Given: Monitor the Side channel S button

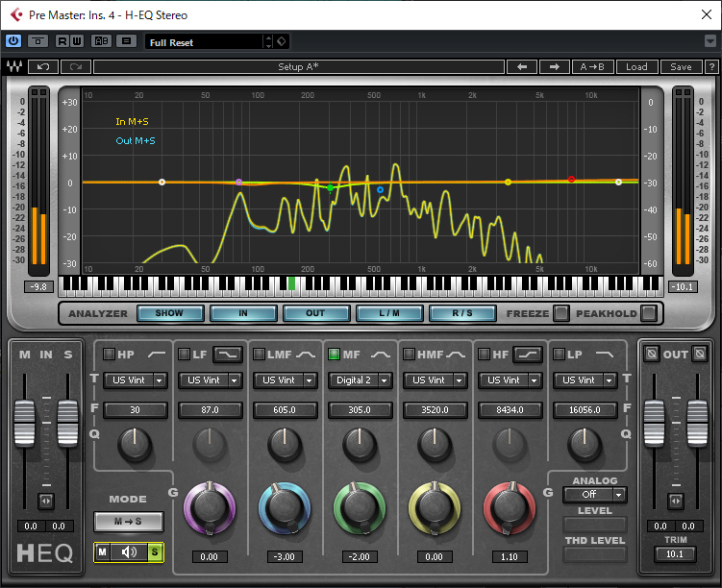Looking at the screenshot, I should click(155, 552).
